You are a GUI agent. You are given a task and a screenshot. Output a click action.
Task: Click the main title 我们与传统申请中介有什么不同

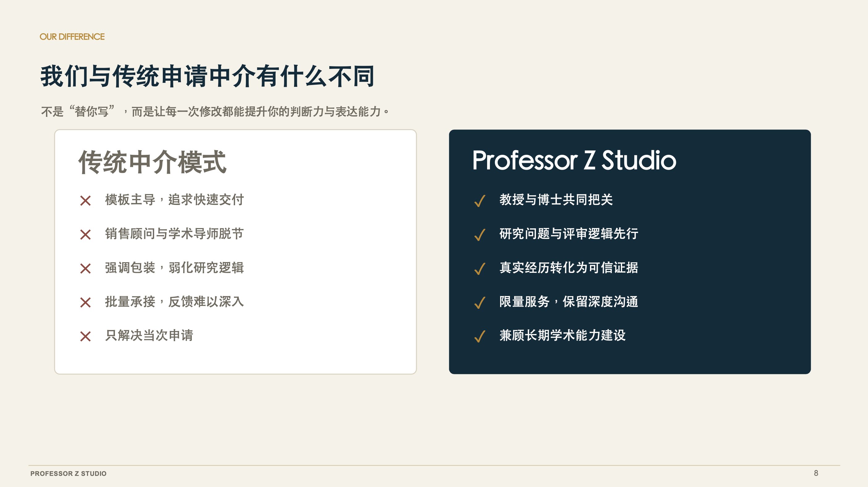click(x=208, y=76)
